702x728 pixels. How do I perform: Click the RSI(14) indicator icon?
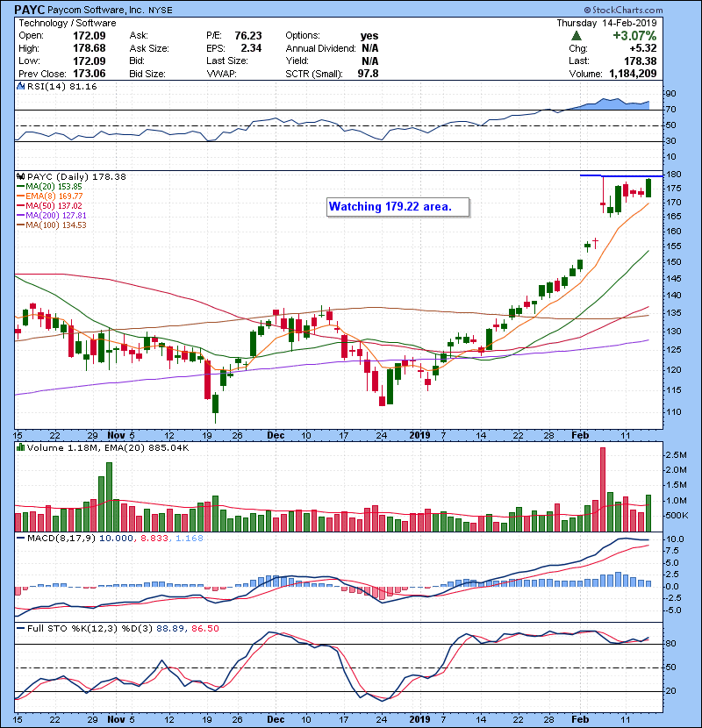pos(20,86)
